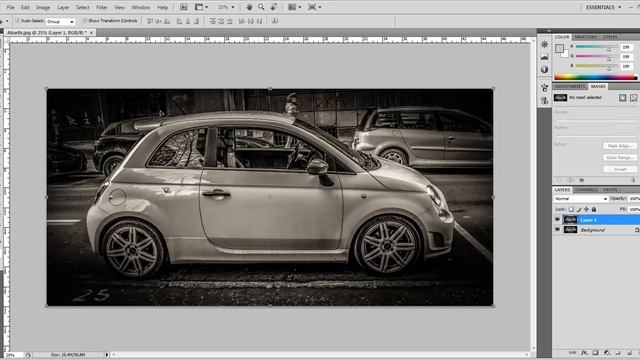Click the distribute horizontal centers icon
The height and width of the screenshot is (360, 640).
point(250,21)
